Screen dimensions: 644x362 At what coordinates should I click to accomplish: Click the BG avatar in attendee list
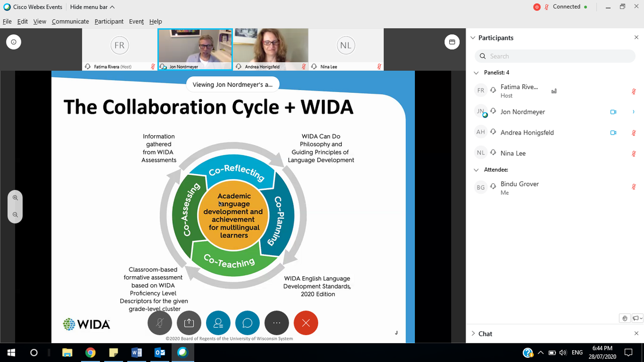[x=481, y=187]
